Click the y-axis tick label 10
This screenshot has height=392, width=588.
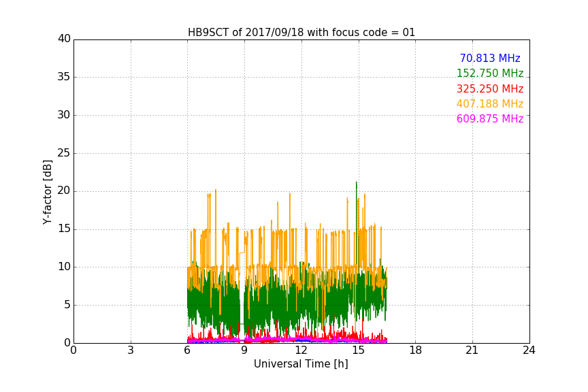click(x=64, y=267)
